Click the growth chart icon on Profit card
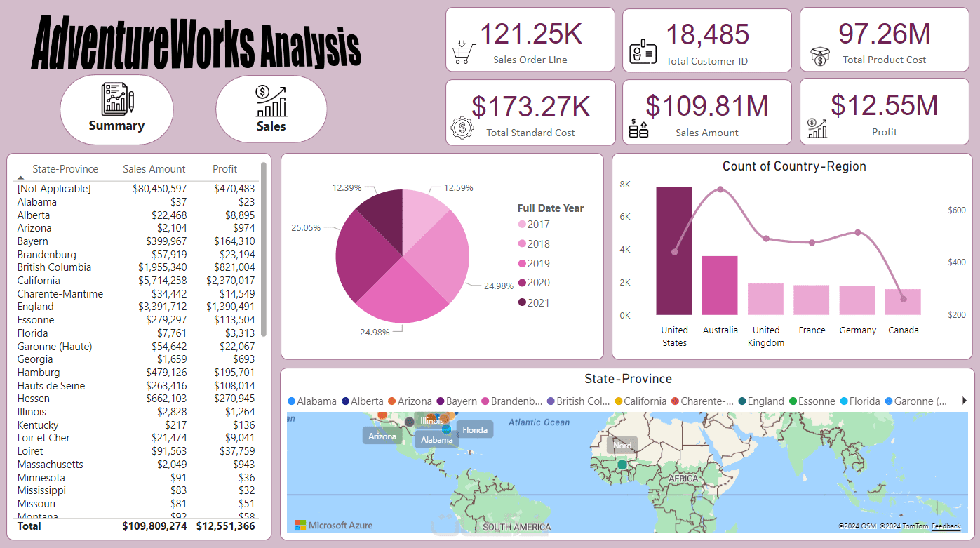The height and width of the screenshot is (548, 980). [817, 128]
